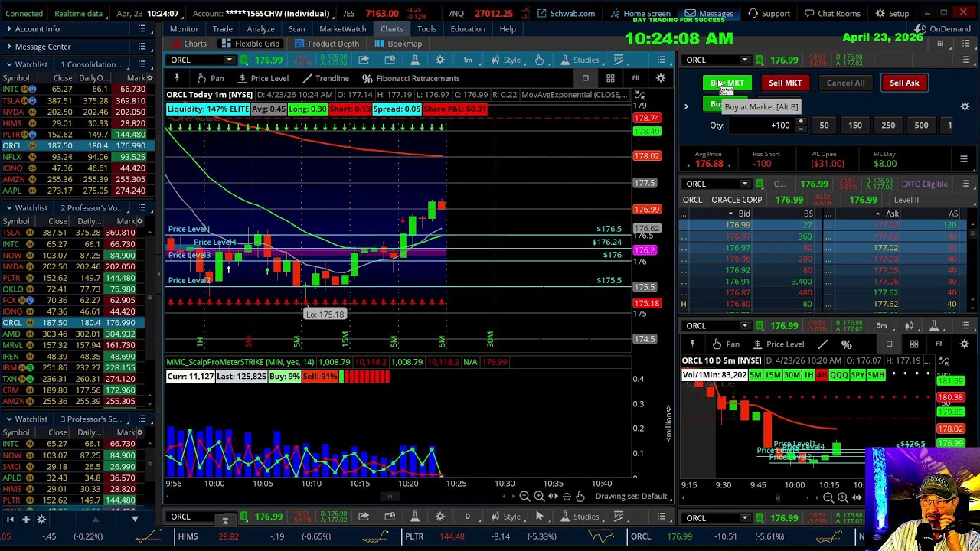Open the Scan tab
This screenshot has width=980, height=551.
[x=296, y=29]
